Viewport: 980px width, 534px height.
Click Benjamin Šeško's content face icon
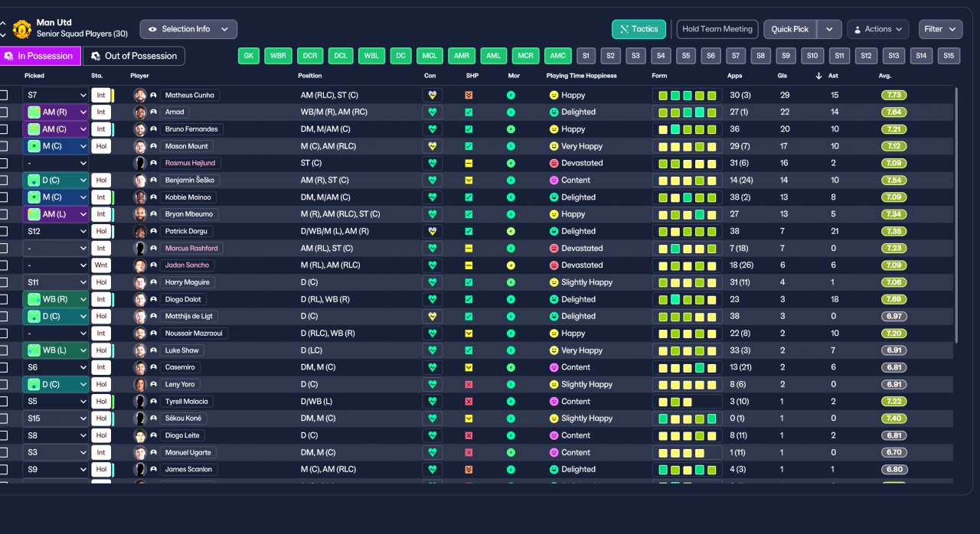point(554,180)
